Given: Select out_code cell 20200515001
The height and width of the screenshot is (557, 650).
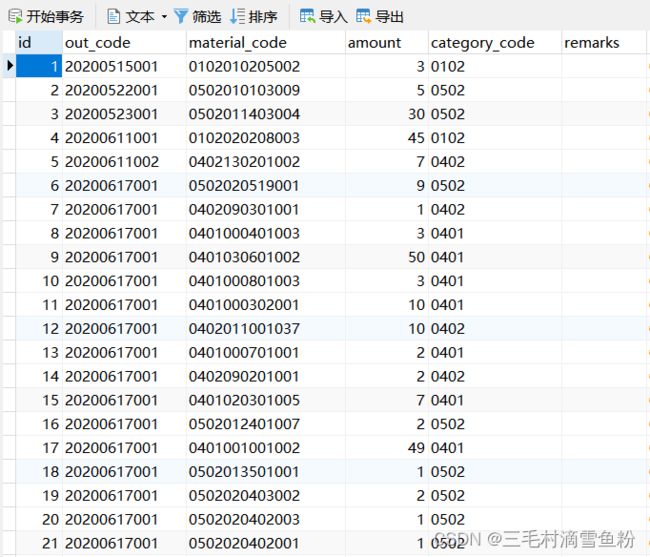Looking at the screenshot, I should [x=124, y=66].
